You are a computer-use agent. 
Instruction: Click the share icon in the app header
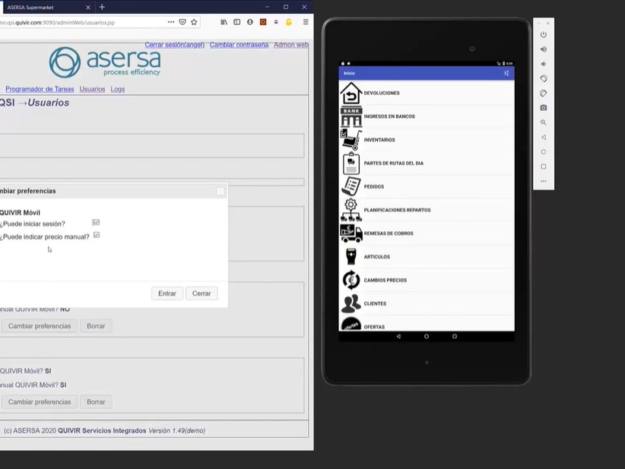click(x=507, y=73)
